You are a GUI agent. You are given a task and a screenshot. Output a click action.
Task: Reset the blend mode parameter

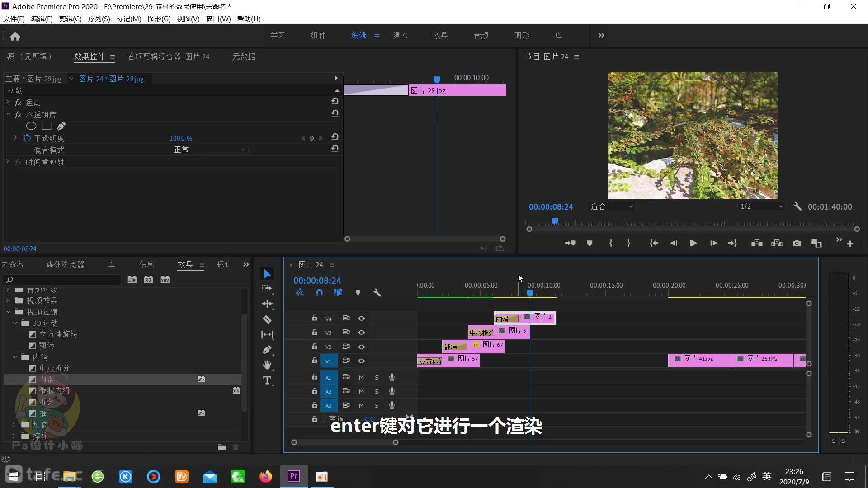pos(335,149)
